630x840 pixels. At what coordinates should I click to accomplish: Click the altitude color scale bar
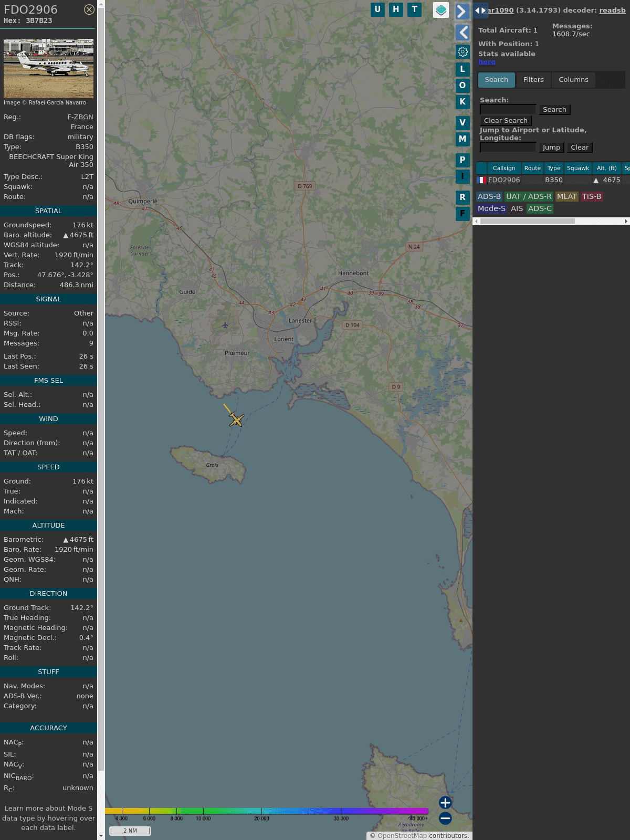(x=267, y=811)
